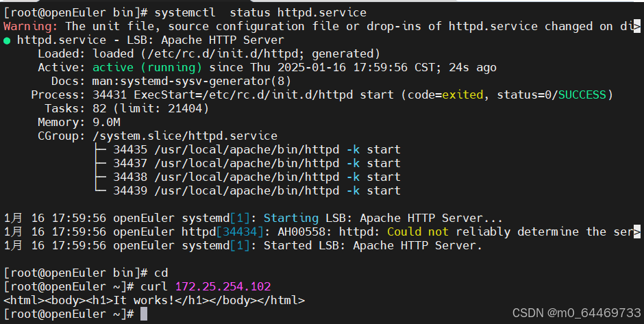Screen dimensions: 644x324
Task: Click the 'httpd[34434]' log source
Action: pyautogui.click(x=223, y=232)
